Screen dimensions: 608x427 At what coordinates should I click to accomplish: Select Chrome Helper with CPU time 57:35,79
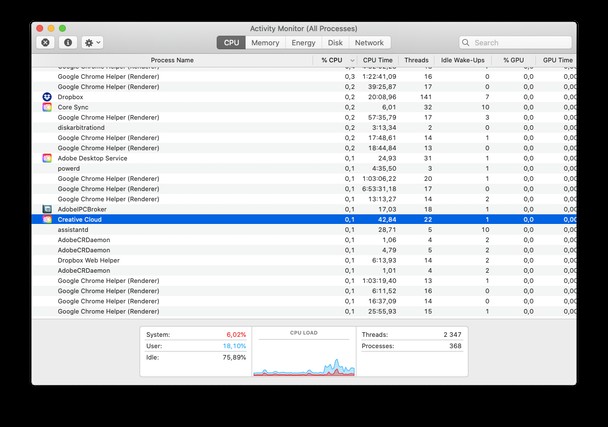(x=304, y=117)
